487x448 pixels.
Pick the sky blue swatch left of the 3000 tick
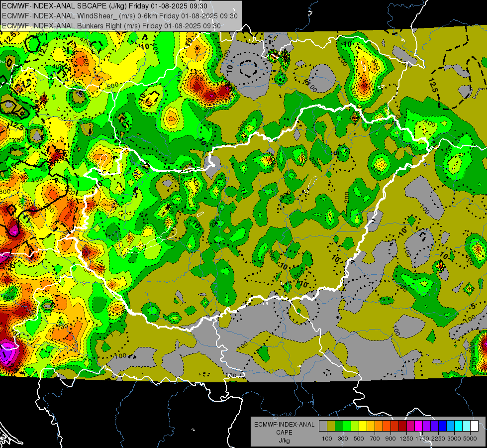pyautogui.click(x=451, y=426)
